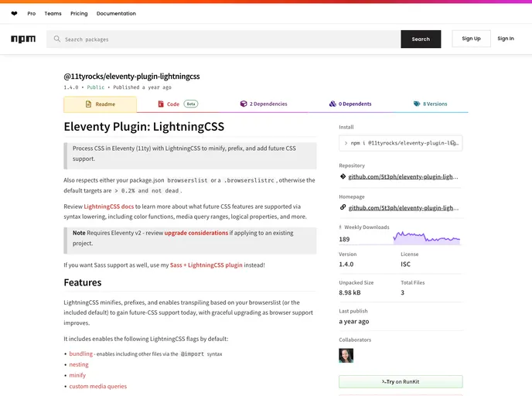Open the Pro menu item
The width and height of the screenshot is (532, 396).
(x=32, y=14)
